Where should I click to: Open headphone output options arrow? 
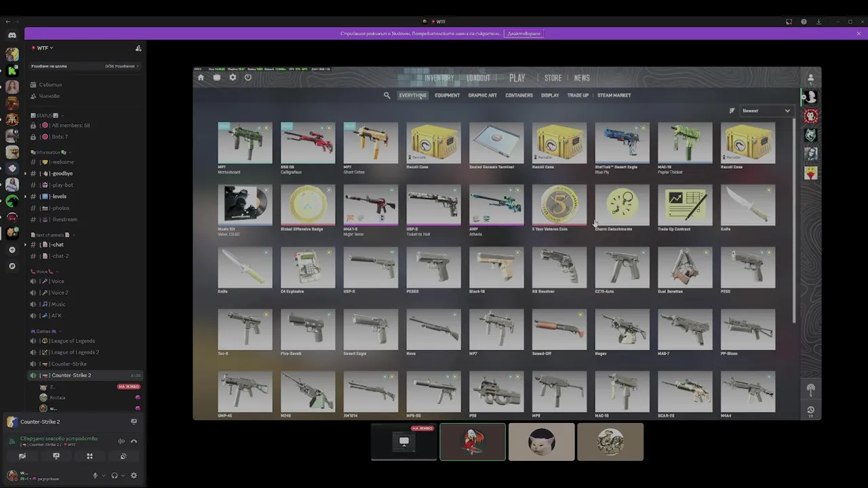(123, 476)
